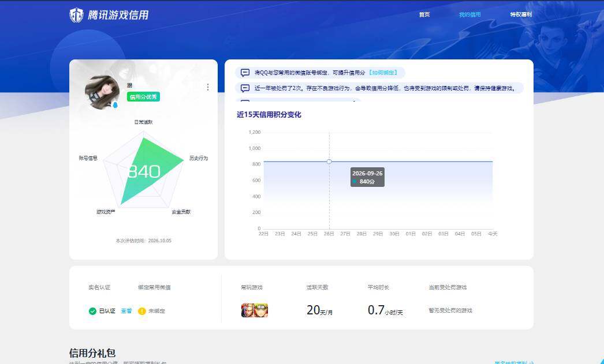Open the 特权福利 navigation tab
Image resolution: width=604 pixels, height=364 pixels.
coord(521,14)
